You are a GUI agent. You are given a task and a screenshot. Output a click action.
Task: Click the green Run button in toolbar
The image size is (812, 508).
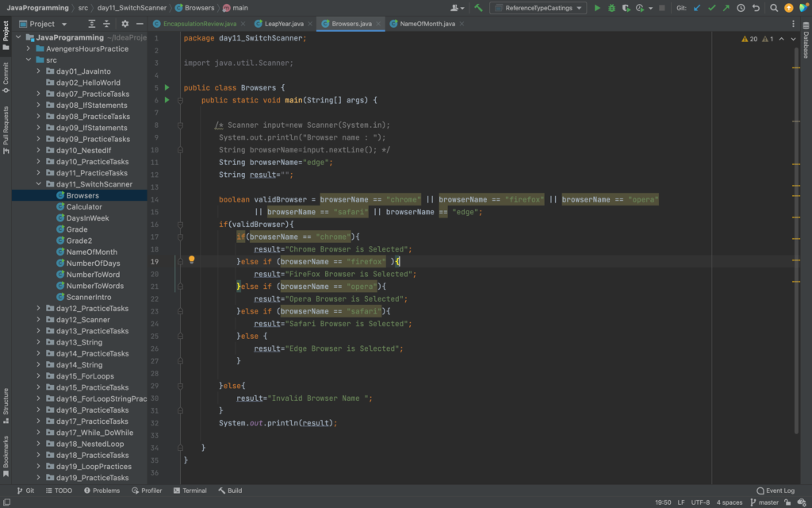pyautogui.click(x=598, y=8)
